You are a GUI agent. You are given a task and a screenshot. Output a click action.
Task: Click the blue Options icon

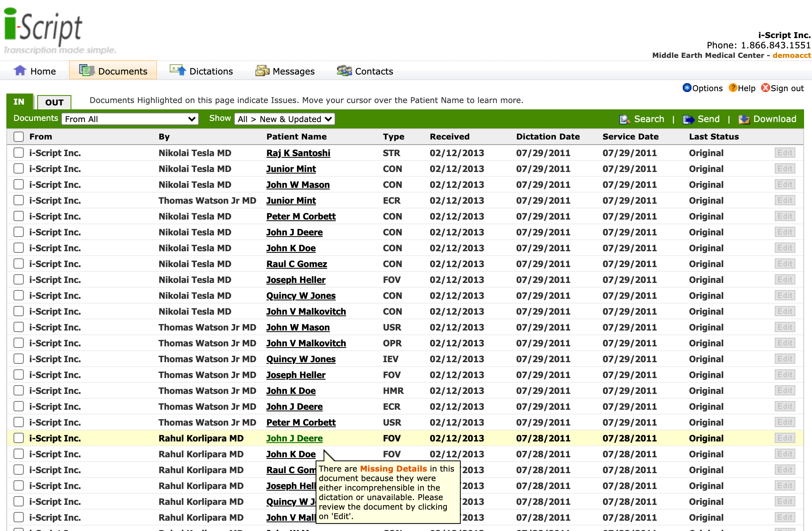point(687,88)
